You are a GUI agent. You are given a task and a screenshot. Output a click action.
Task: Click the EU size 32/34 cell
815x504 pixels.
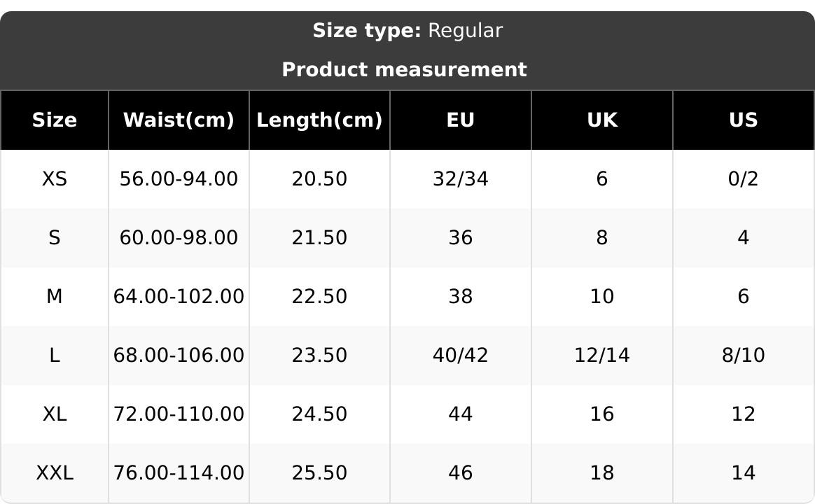(x=461, y=179)
